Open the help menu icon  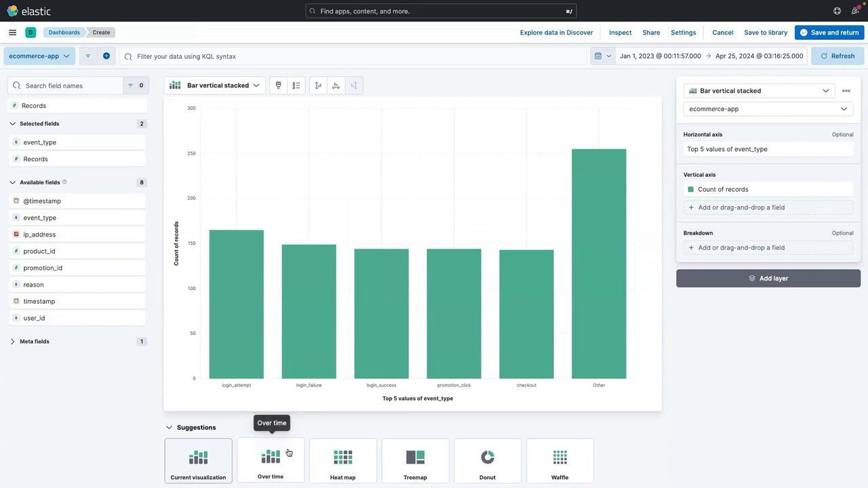[x=837, y=11]
